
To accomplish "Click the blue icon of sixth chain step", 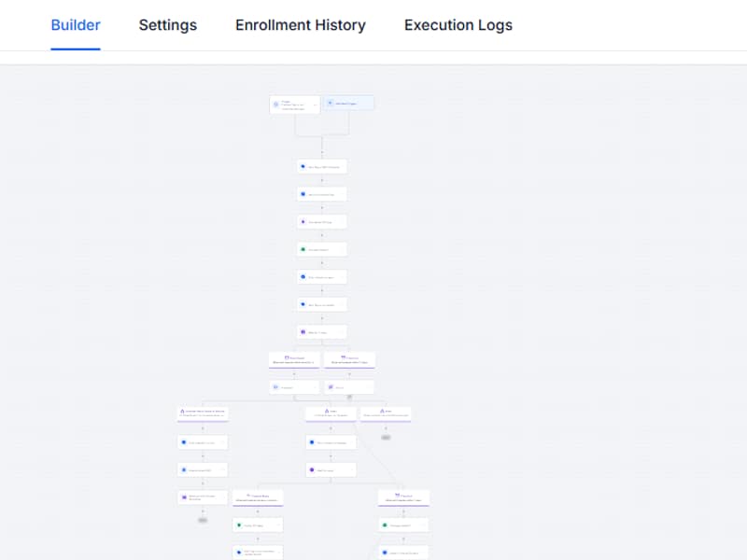I will coord(303,304).
